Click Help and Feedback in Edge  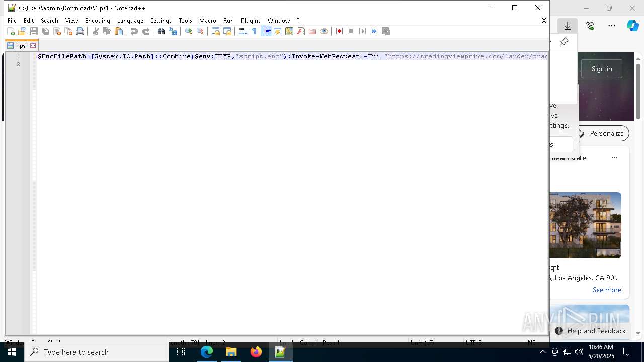(590, 331)
